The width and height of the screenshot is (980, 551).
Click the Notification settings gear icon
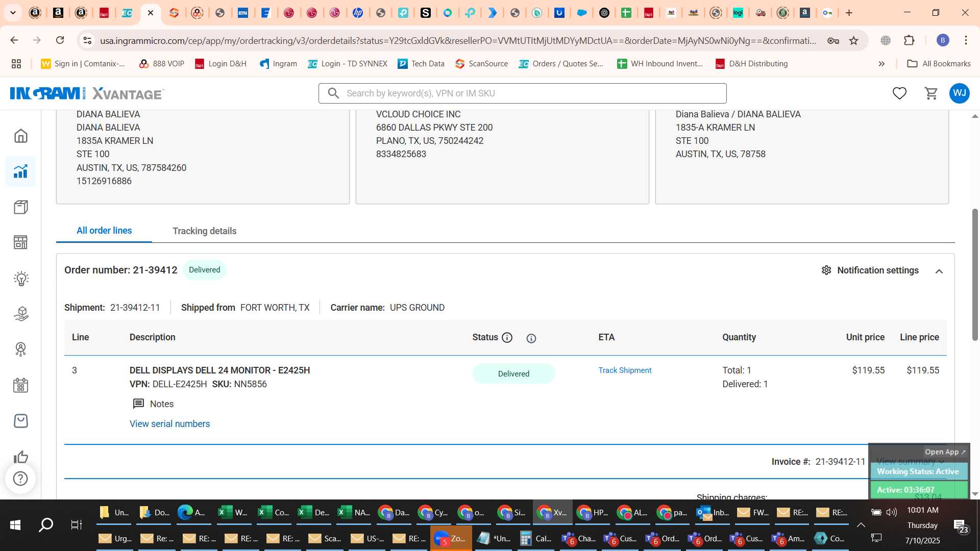click(826, 270)
